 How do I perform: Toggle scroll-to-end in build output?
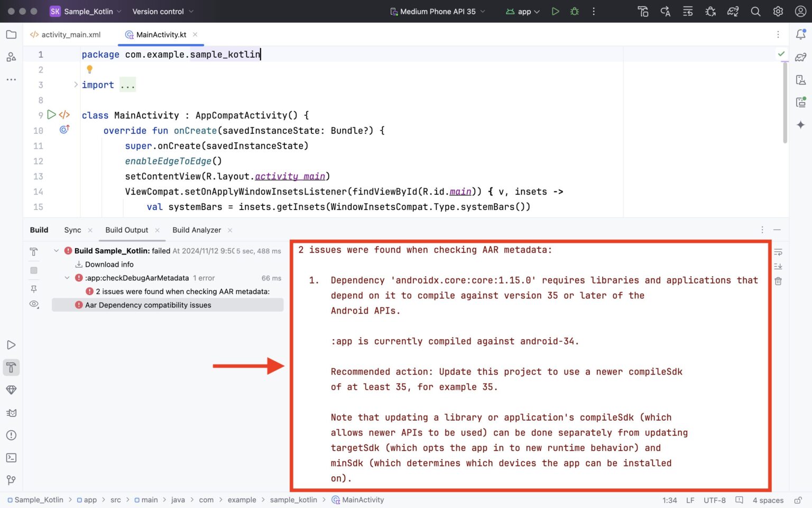(x=778, y=267)
